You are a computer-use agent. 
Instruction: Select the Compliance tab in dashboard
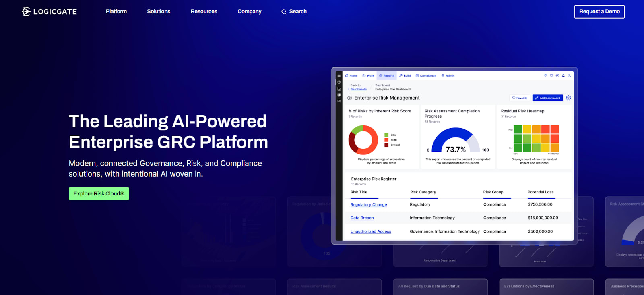[426, 75]
